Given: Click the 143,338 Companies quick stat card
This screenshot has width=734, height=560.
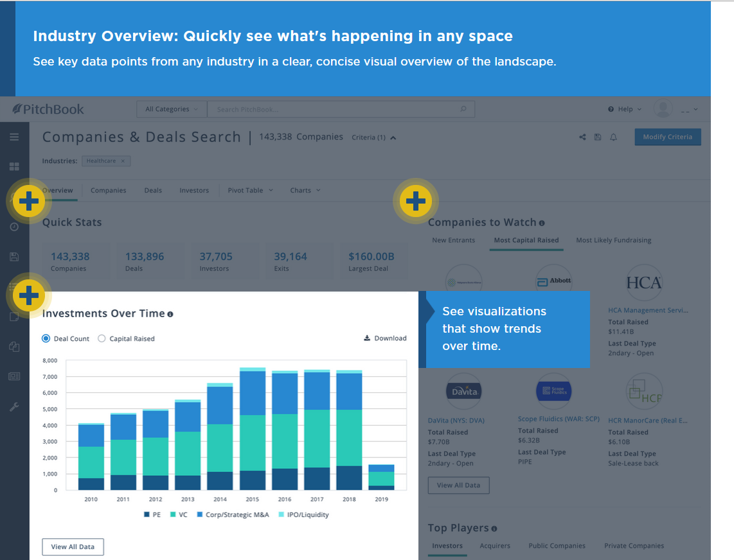Looking at the screenshot, I should [x=76, y=261].
